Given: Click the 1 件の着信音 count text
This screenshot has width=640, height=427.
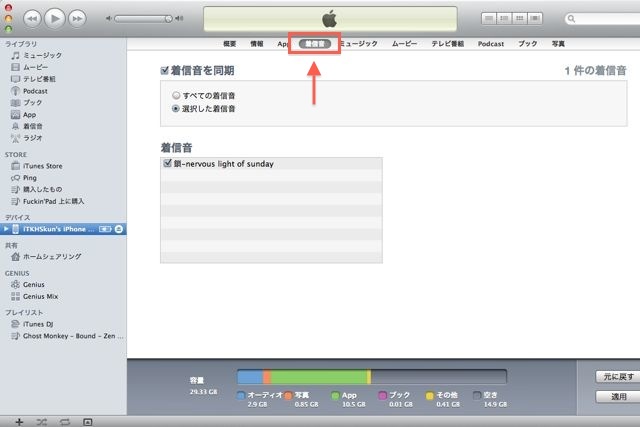Looking at the screenshot, I should [x=596, y=71].
